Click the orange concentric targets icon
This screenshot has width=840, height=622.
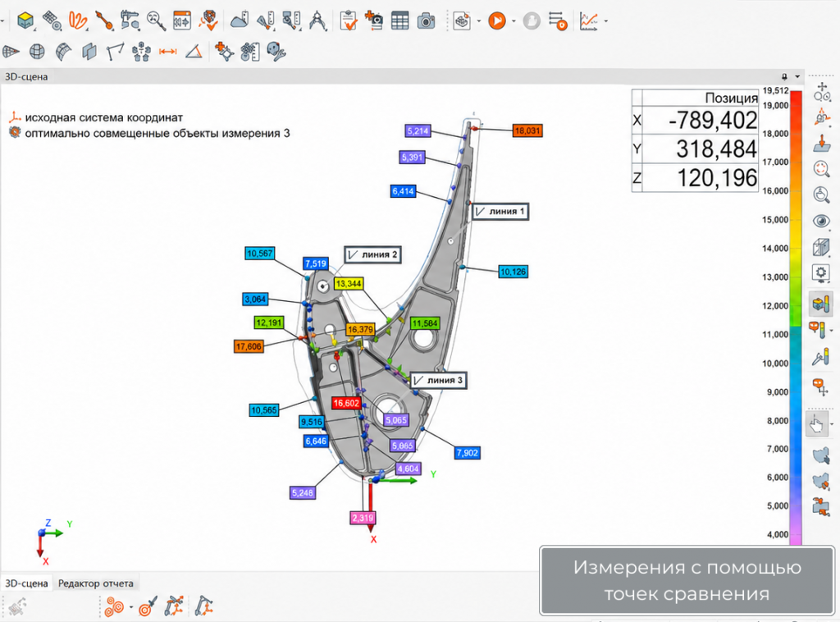tap(114, 607)
